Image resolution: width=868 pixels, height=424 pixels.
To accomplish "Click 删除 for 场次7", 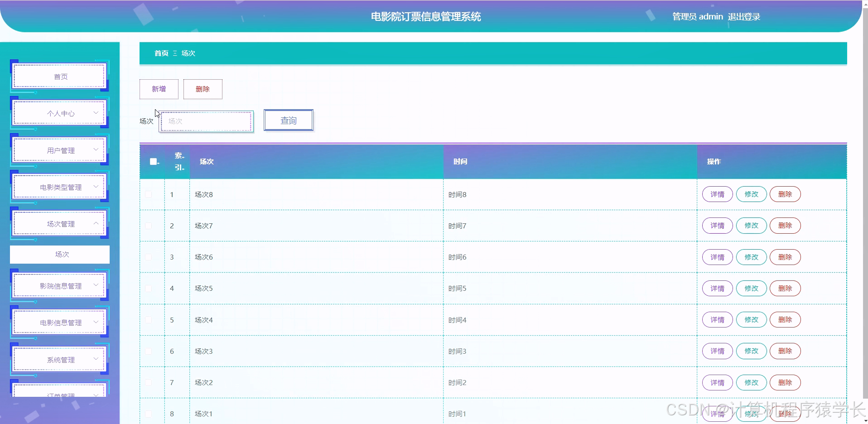I will coord(786,226).
